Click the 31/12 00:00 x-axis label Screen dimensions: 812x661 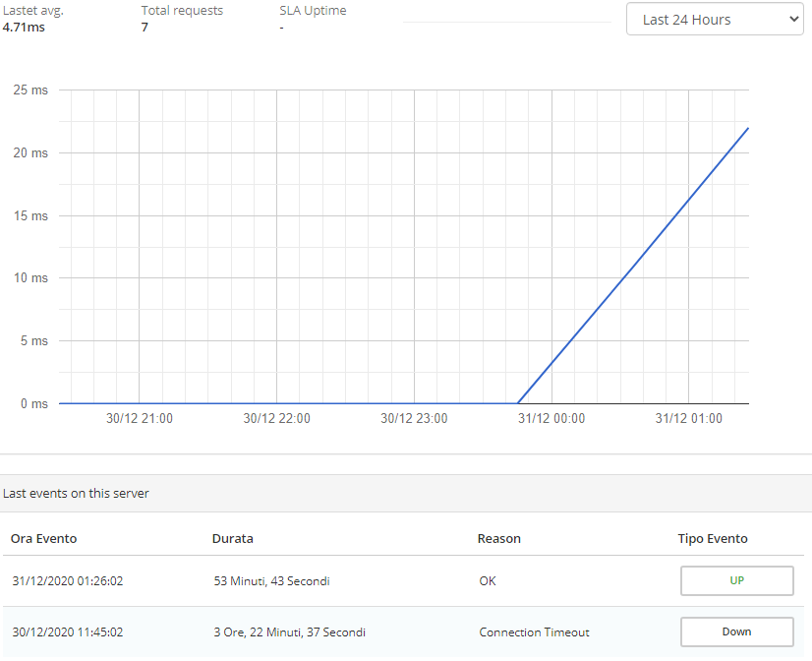point(551,418)
